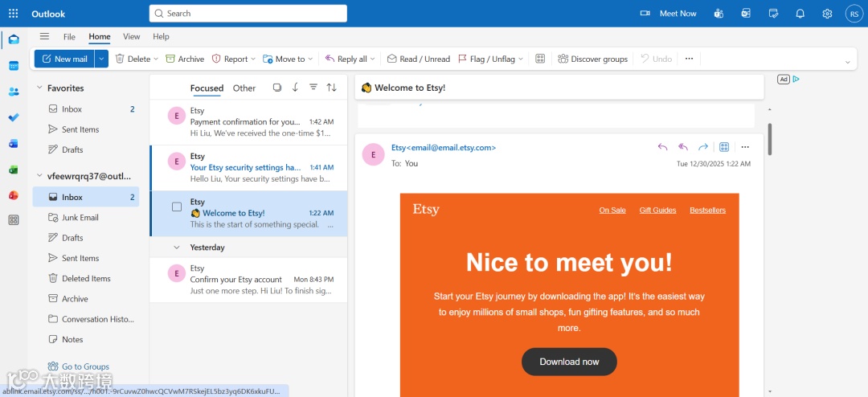Toggle Read / Unread status
Screen dimensions: 868x397
coord(419,59)
